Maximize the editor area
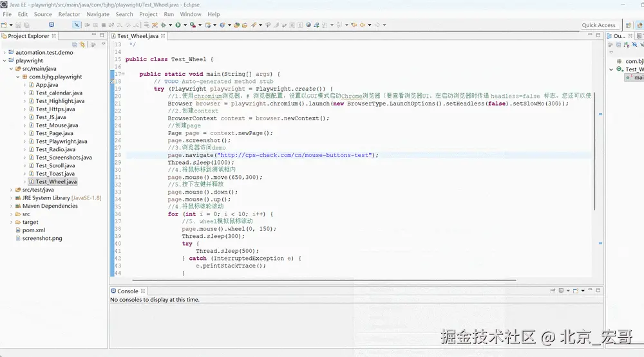The height and width of the screenshot is (357, 644). tap(598, 35)
